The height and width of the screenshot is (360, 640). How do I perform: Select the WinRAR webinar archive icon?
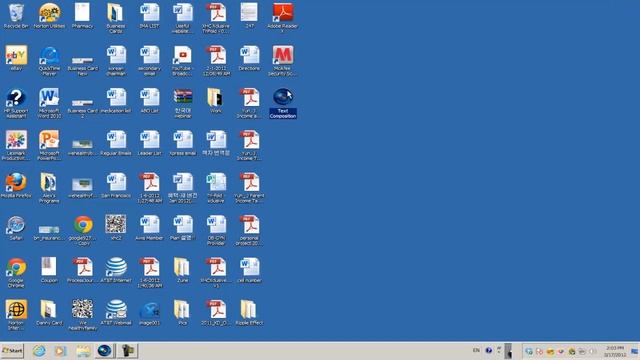(182, 104)
